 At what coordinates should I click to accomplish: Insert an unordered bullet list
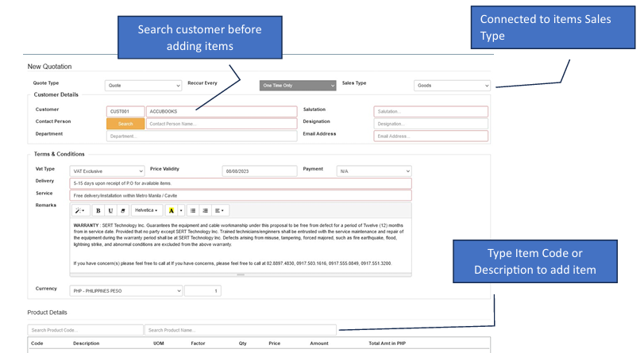[193, 211]
